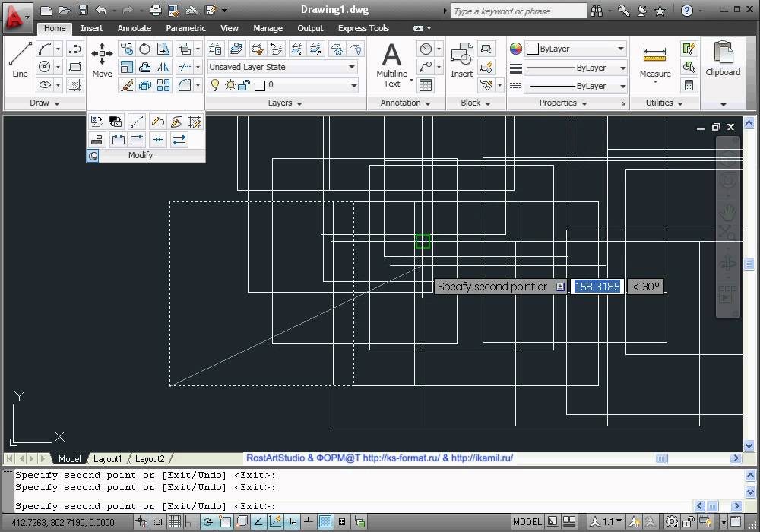Toggle the layer on/off lightbulb icon

coord(215,85)
